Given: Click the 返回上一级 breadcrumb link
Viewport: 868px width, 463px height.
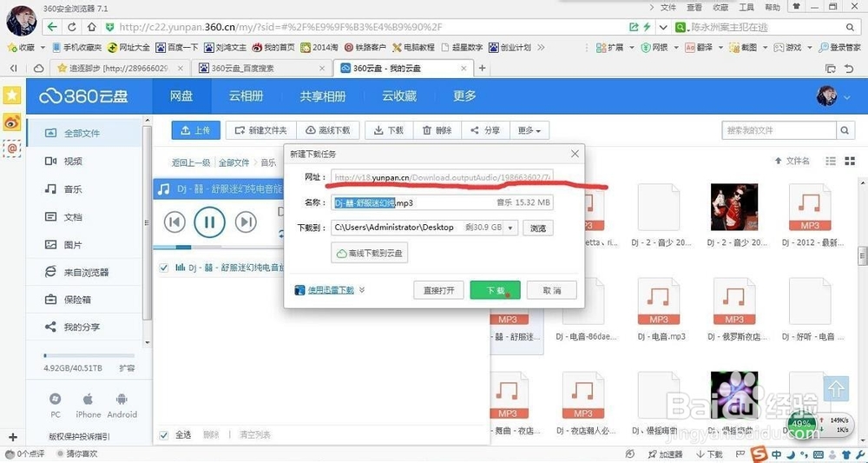Looking at the screenshot, I should [x=191, y=162].
